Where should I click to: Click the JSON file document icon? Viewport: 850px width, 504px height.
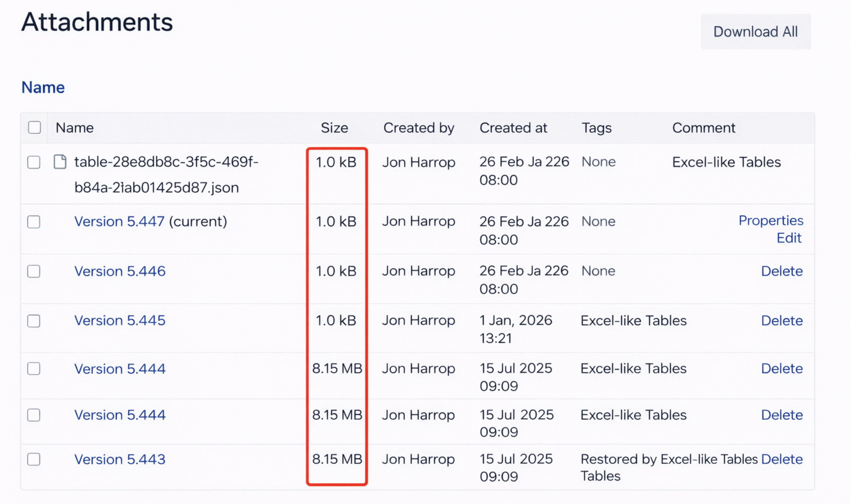coord(60,162)
